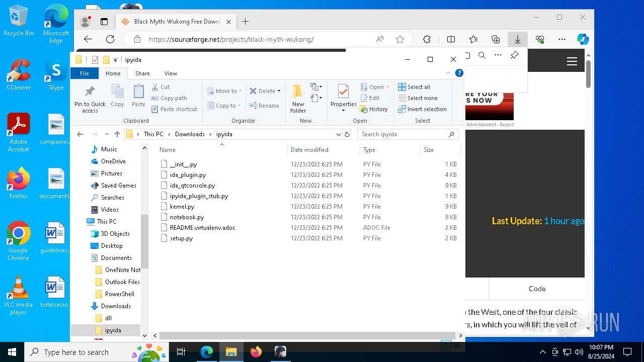Viewport: 644px width, 362px height.
Task: Open Edge Downloads toolbar icon
Action: (517, 39)
